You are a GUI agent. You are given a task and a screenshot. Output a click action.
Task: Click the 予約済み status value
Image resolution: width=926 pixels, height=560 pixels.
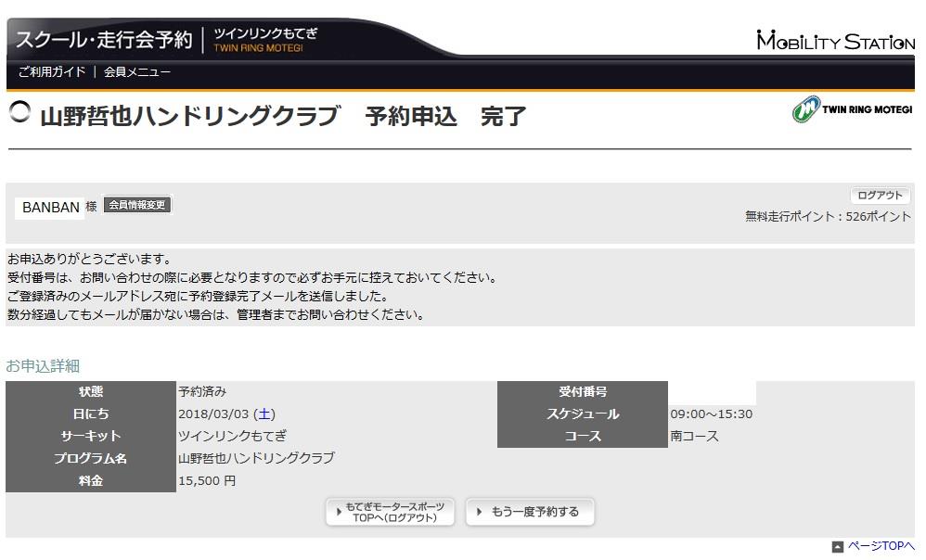(202, 391)
